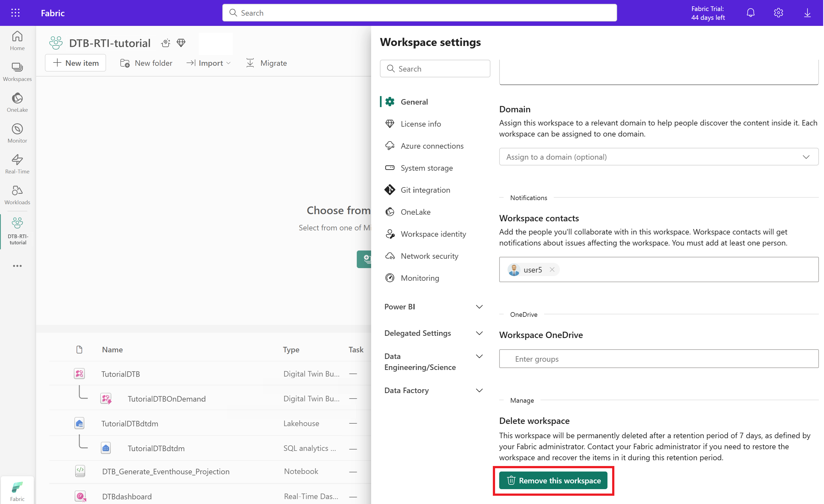Open the Assign to a domain dropdown
824x504 pixels.
tap(658, 157)
